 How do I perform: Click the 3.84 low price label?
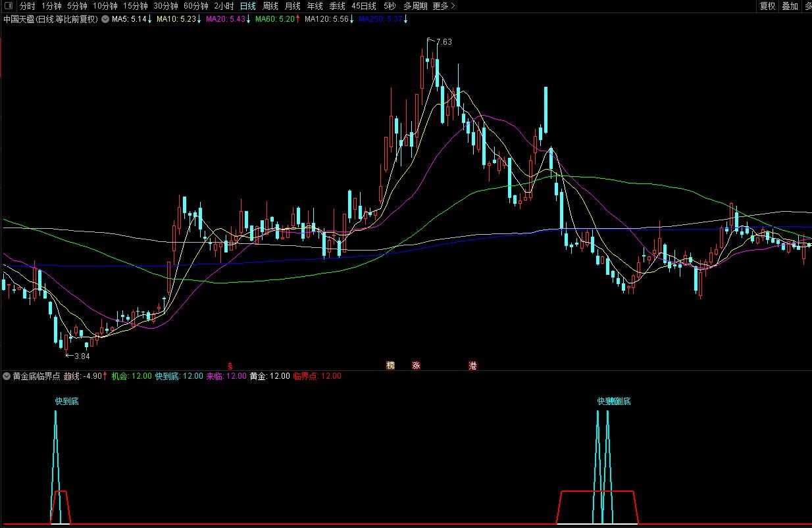(82, 356)
